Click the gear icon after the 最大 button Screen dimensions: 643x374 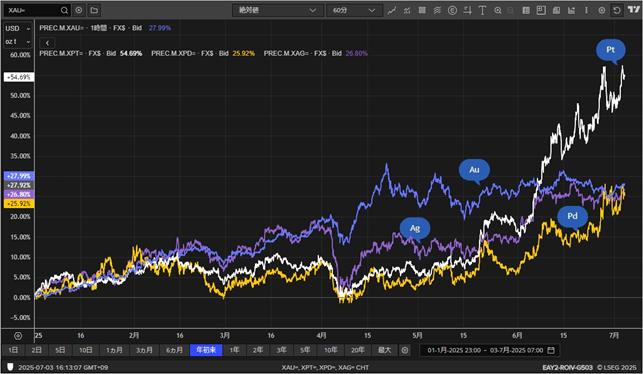(x=405, y=350)
